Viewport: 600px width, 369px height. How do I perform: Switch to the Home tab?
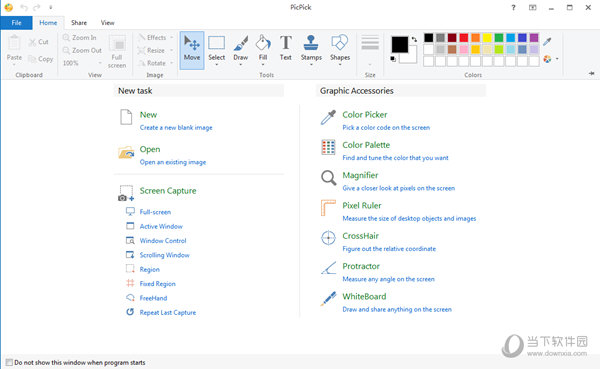pyautogui.click(x=48, y=23)
